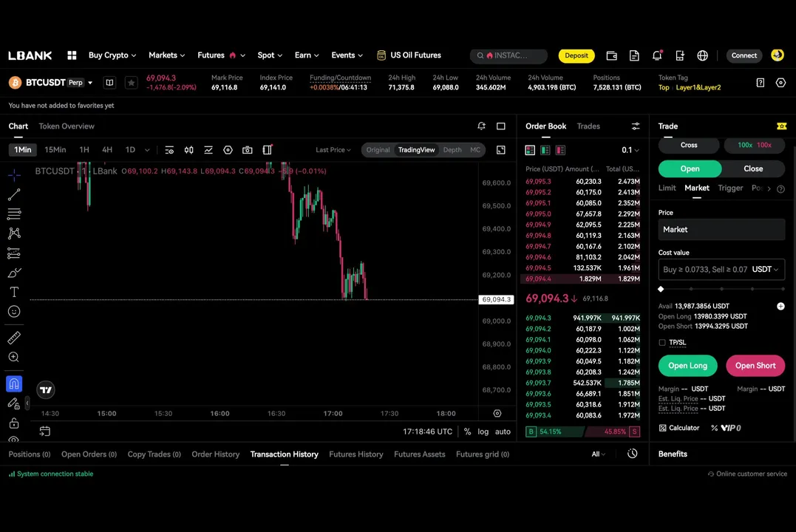796x532 pixels.
Task: Click the Open Short button
Action: pos(755,366)
